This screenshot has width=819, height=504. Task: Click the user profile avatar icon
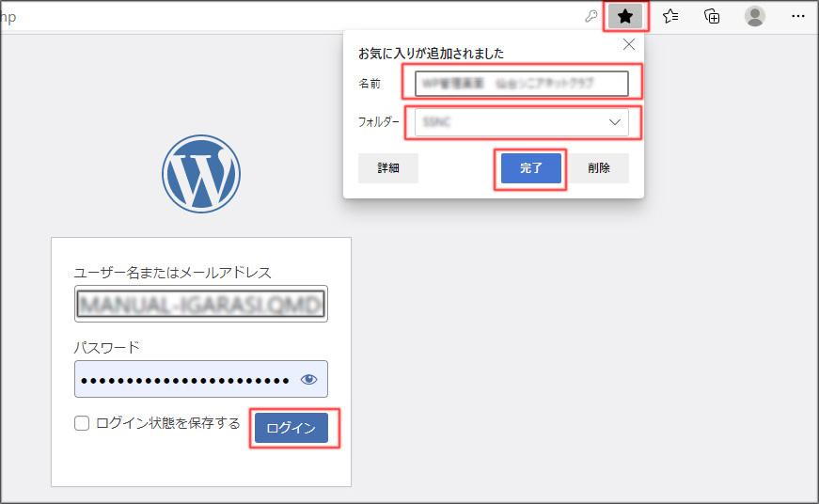coord(754,16)
